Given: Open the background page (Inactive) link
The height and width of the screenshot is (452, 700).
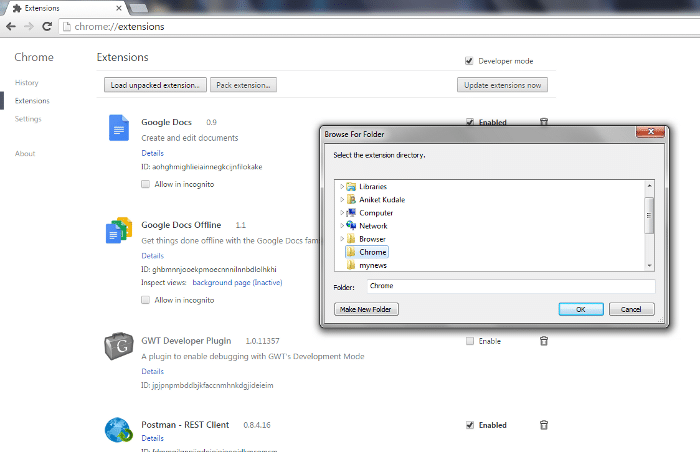Looking at the screenshot, I should (x=237, y=283).
